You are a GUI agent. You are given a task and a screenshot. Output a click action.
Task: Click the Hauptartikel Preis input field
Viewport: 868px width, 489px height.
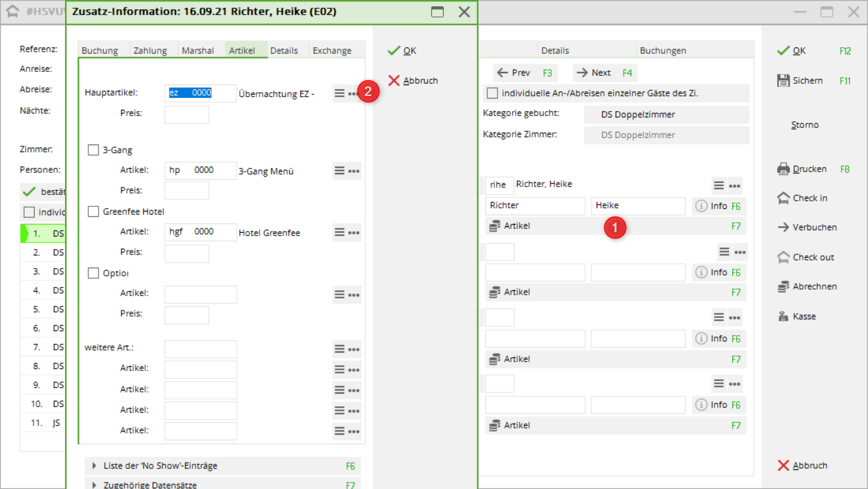click(x=186, y=115)
